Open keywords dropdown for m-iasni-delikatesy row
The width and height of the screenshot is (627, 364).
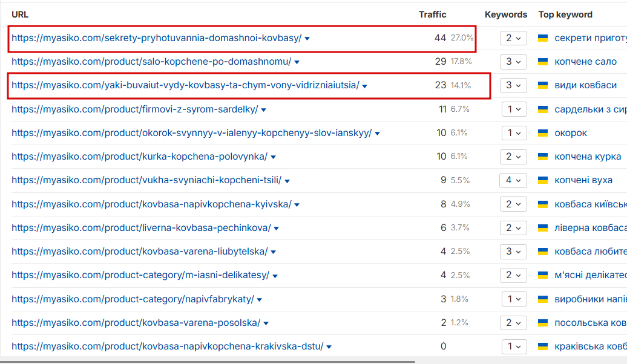click(513, 275)
